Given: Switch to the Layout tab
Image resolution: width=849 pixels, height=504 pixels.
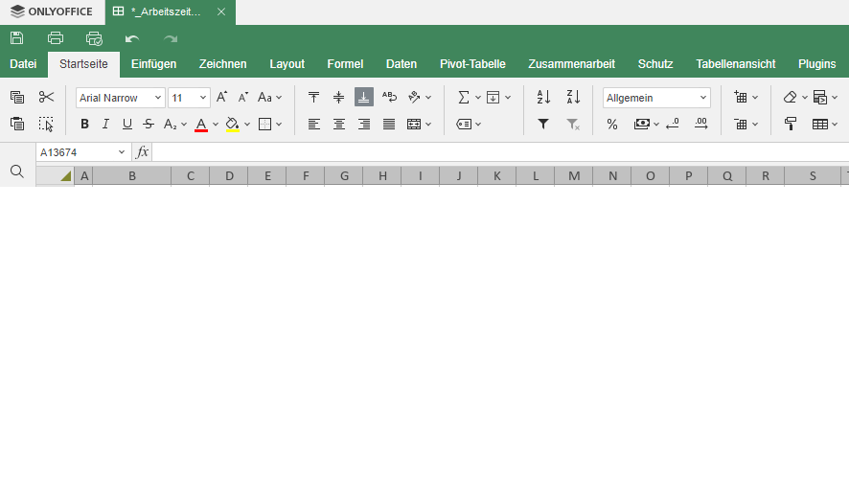Looking at the screenshot, I should click(x=287, y=64).
